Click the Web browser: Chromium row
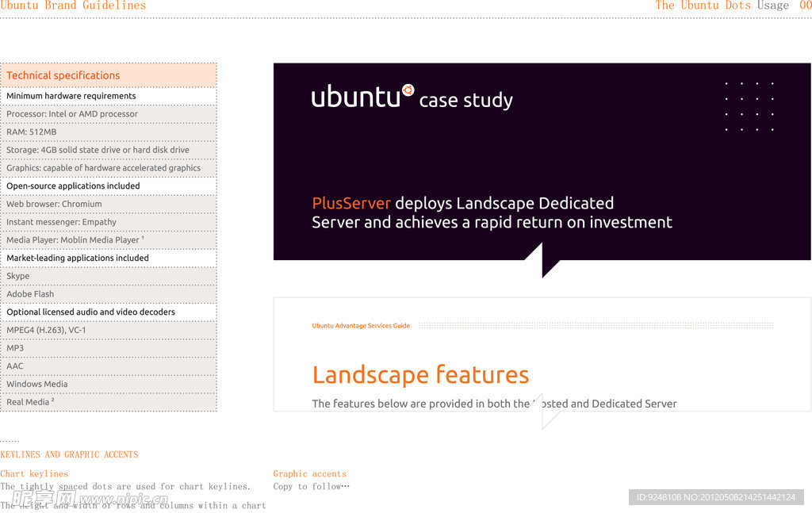This screenshot has width=812, height=513. coord(109,204)
